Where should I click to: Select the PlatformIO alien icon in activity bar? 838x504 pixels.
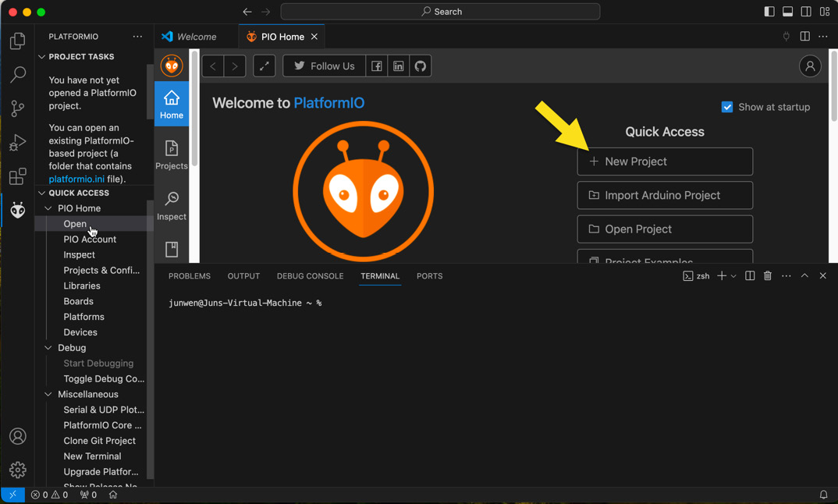pyautogui.click(x=18, y=210)
